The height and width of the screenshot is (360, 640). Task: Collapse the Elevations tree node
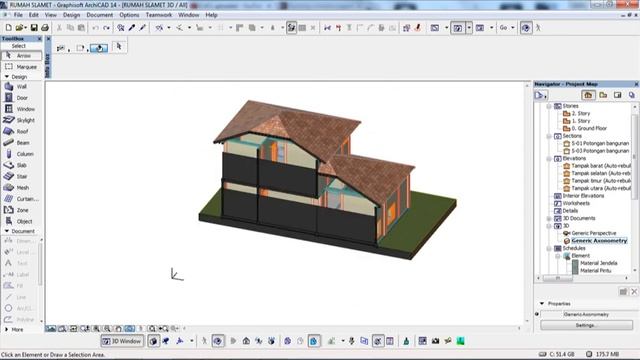(x=549, y=159)
